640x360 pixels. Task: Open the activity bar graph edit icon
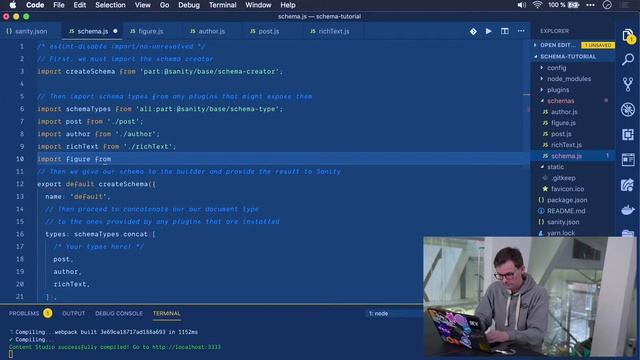(x=628, y=185)
